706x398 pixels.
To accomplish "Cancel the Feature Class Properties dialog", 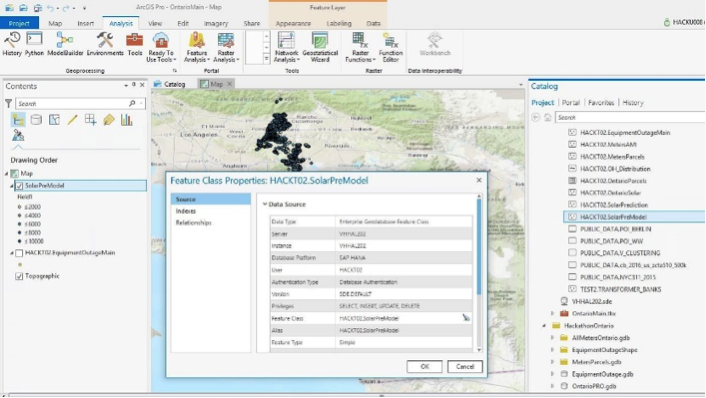I will tap(465, 366).
